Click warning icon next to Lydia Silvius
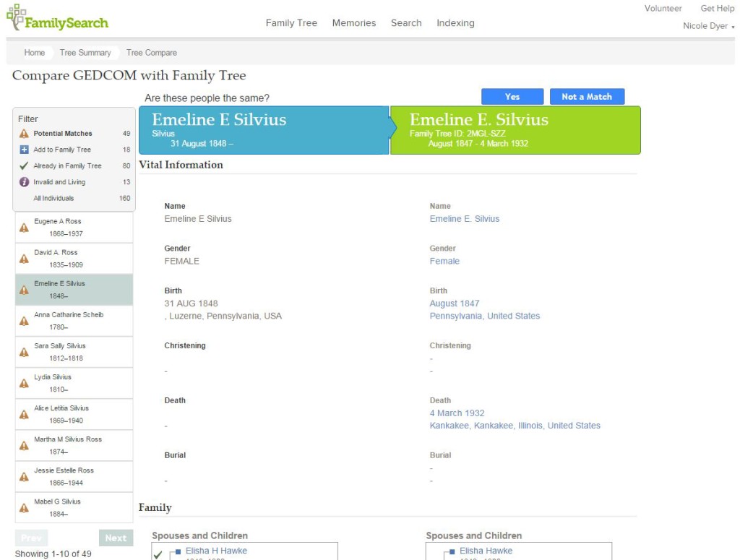The height and width of the screenshot is (560, 740). point(24,384)
